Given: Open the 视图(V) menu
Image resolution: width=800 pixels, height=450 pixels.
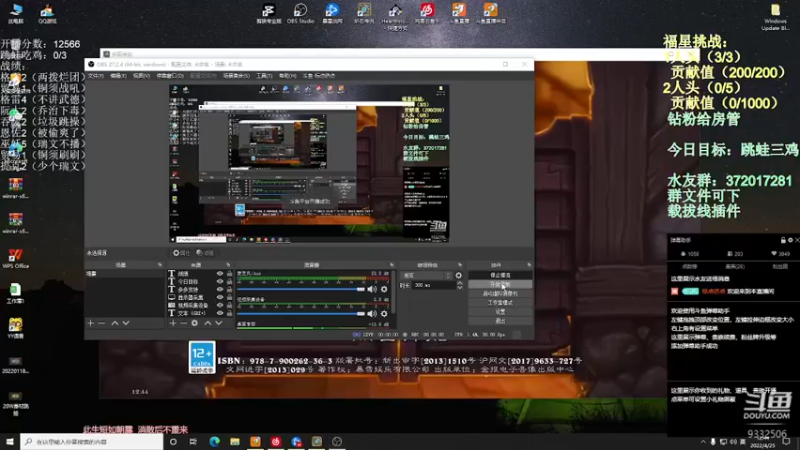Looking at the screenshot, I should pos(141,76).
